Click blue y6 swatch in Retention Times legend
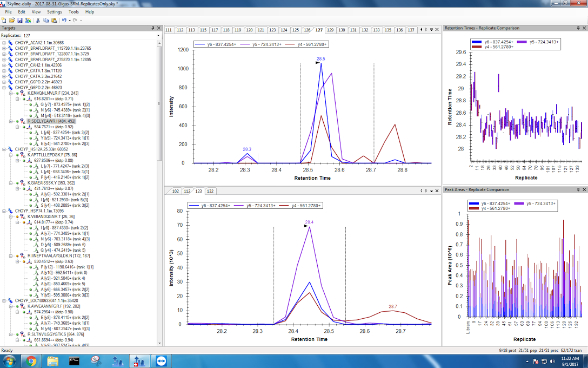 coord(477,42)
